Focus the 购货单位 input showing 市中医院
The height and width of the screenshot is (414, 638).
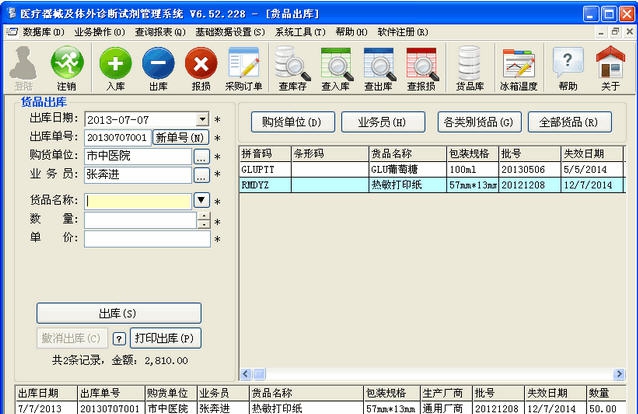tap(138, 156)
